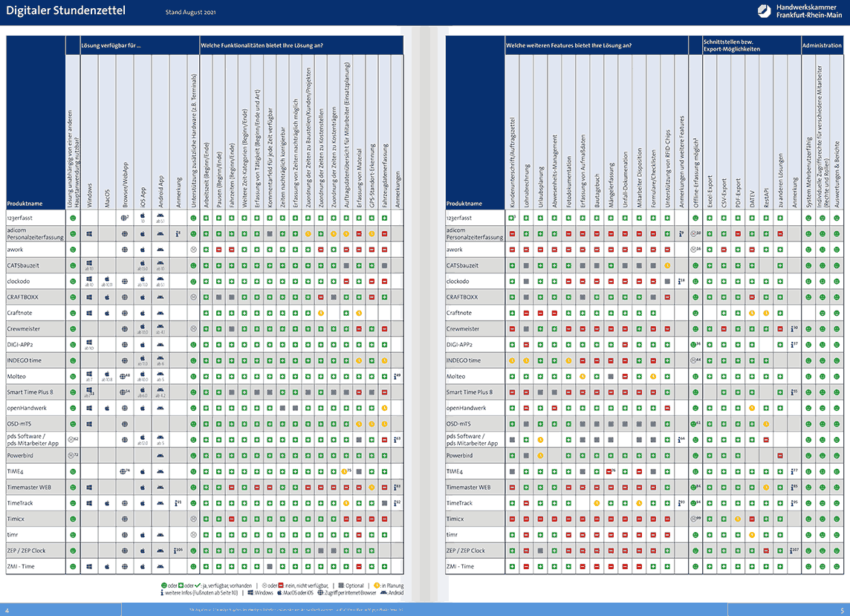This screenshot has height=616, width=850.
Task: Open footnote 55 info icon, Smart Time Plus 8
Action: click(x=794, y=392)
